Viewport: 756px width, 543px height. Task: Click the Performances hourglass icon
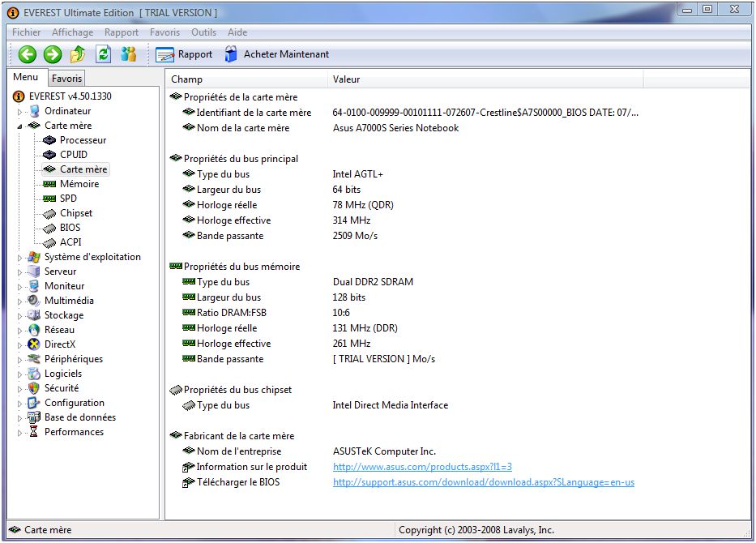point(34,432)
